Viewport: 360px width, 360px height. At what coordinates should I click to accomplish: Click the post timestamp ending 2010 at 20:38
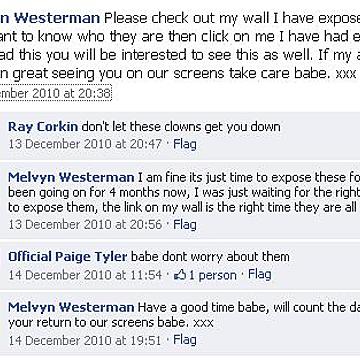tap(55, 94)
